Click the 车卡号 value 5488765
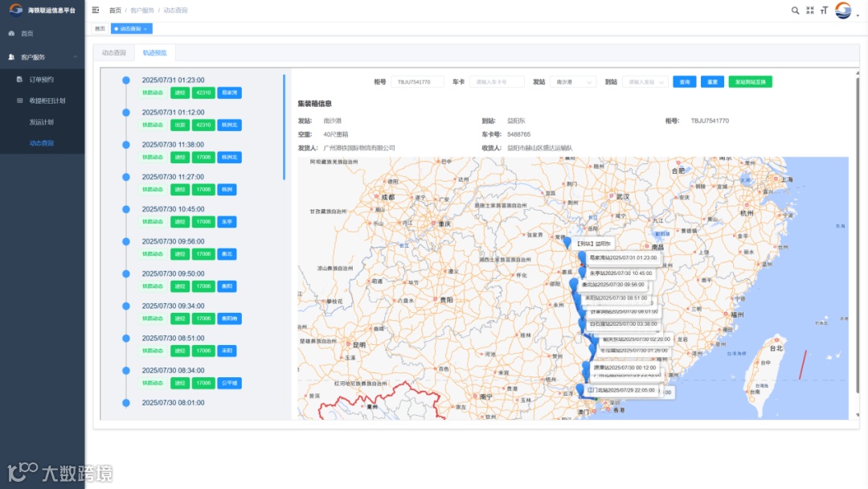This screenshot has height=489, width=868. tap(518, 134)
